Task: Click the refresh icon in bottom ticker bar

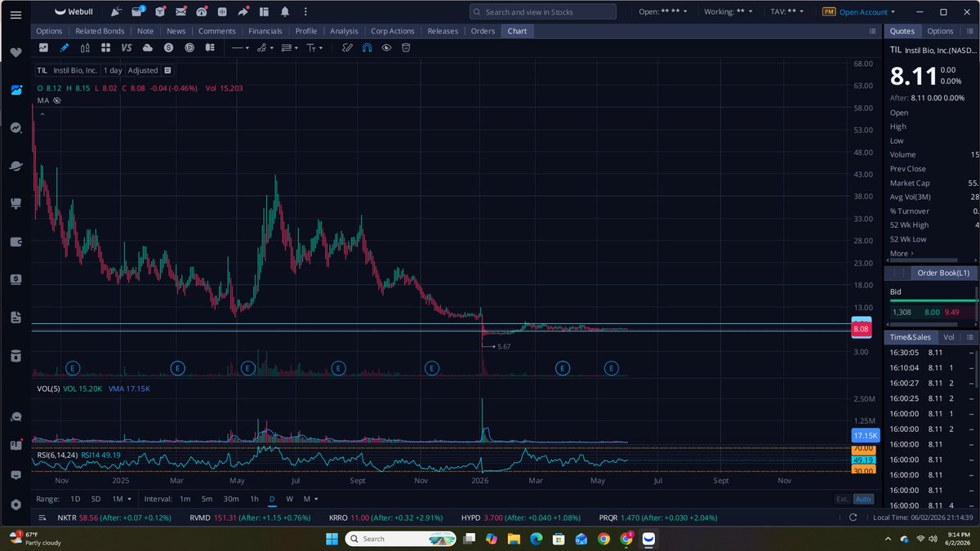Action: (x=853, y=518)
